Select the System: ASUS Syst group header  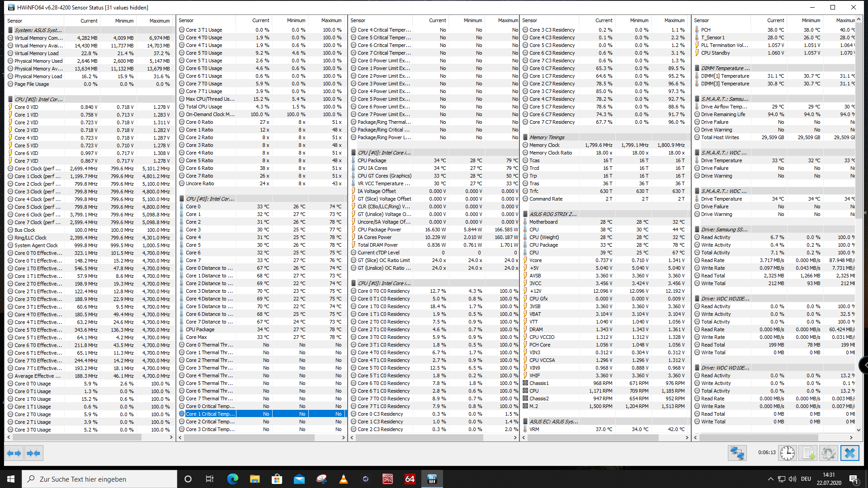pyautogui.click(x=90, y=30)
